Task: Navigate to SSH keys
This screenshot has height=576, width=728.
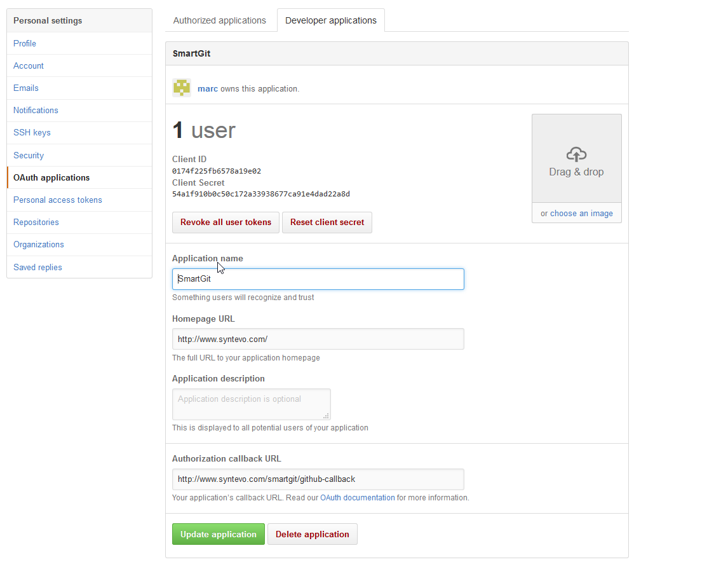Action: click(32, 132)
